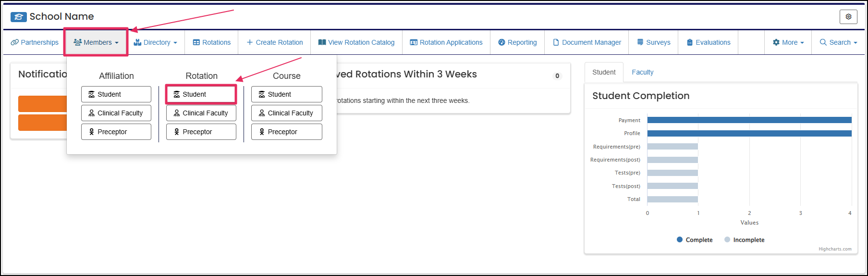Open the Rotation Applications page

point(446,42)
